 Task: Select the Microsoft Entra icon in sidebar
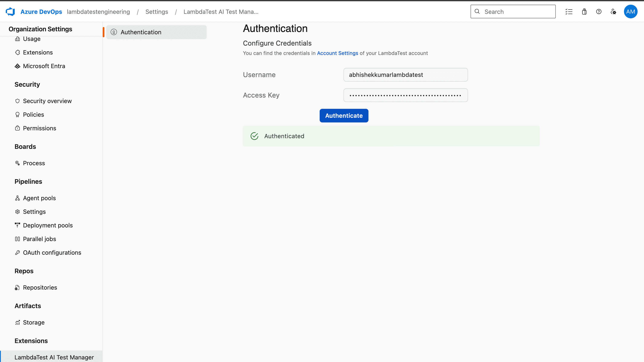[17, 66]
